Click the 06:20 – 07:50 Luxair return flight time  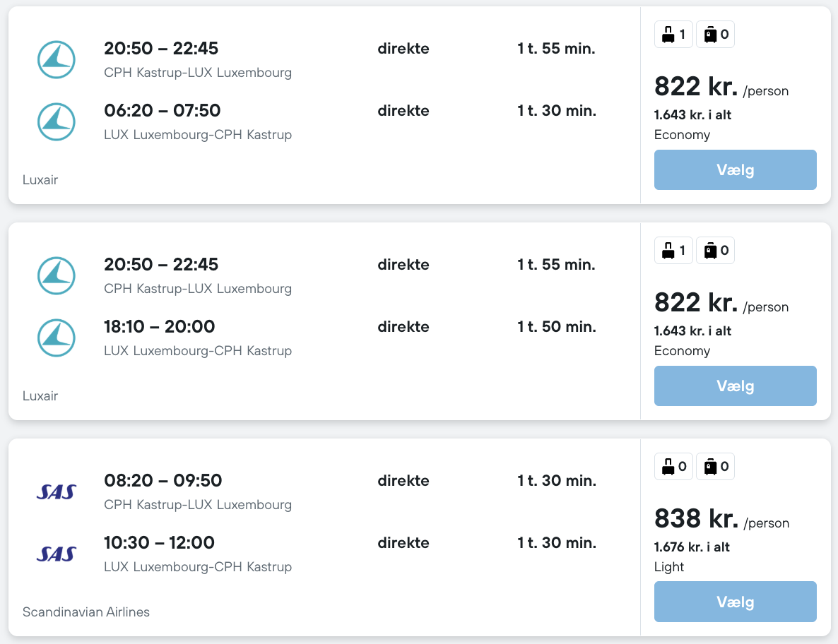162,111
